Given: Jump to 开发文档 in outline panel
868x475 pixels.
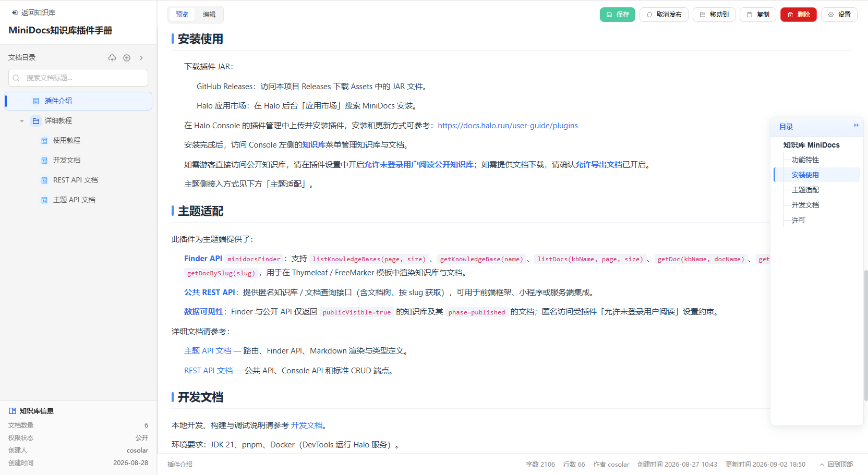Looking at the screenshot, I should pyautogui.click(x=805, y=205).
